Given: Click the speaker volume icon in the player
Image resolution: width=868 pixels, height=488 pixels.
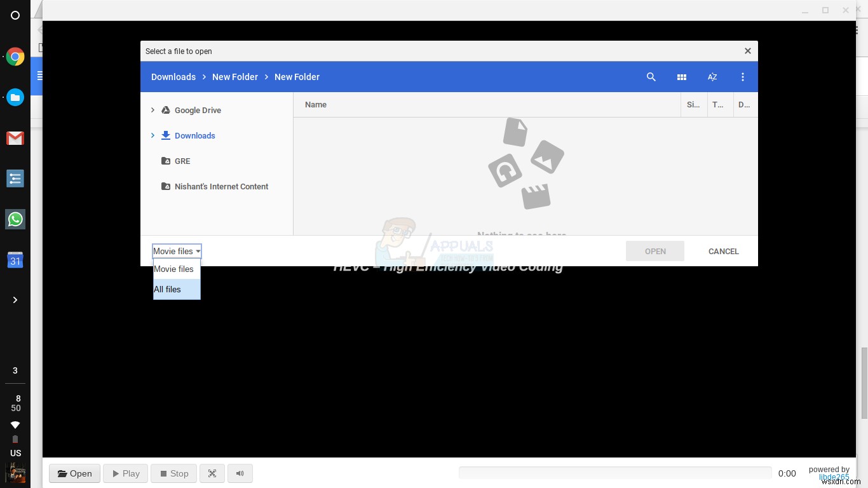Looking at the screenshot, I should click(240, 473).
